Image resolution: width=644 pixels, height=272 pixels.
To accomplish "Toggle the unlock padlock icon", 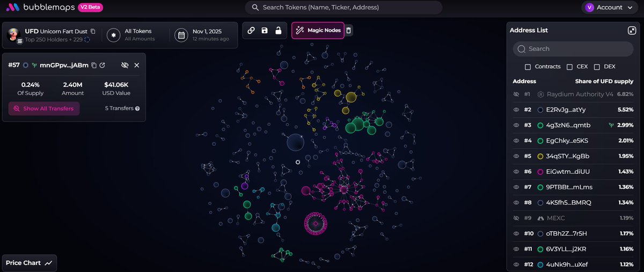I will click(x=279, y=31).
